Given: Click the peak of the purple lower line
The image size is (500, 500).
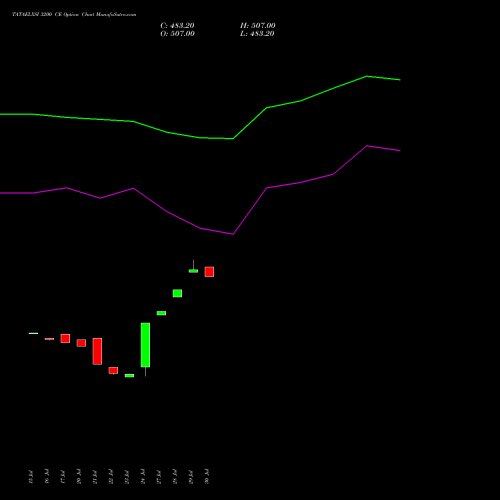Looking at the screenshot, I should point(367,146).
